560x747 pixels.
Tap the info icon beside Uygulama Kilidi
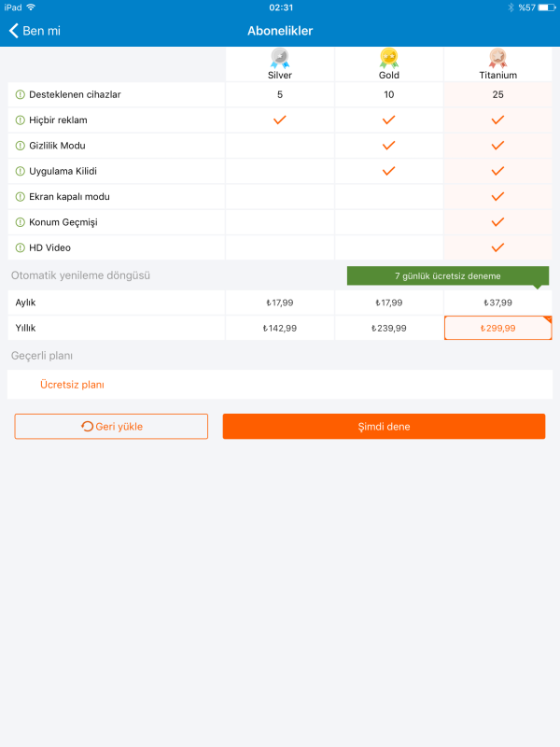click(21, 172)
